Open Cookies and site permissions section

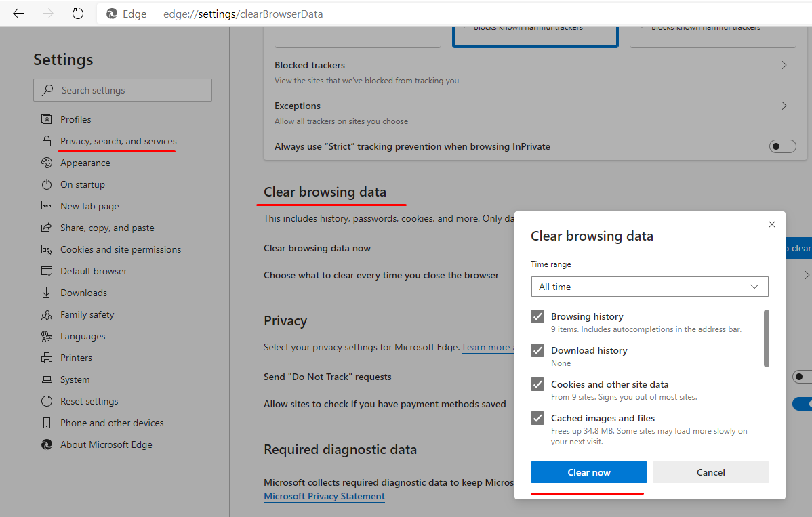[121, 249]
